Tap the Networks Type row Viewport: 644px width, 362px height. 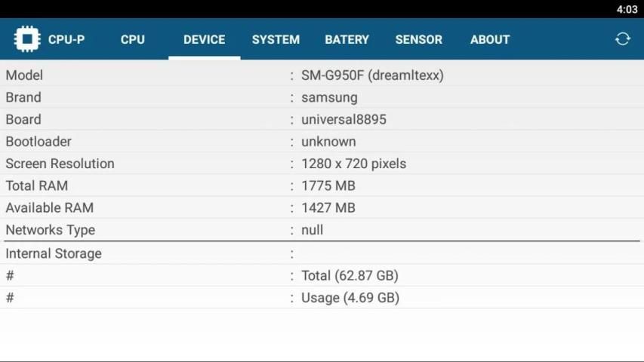click(x=322, y=230)
